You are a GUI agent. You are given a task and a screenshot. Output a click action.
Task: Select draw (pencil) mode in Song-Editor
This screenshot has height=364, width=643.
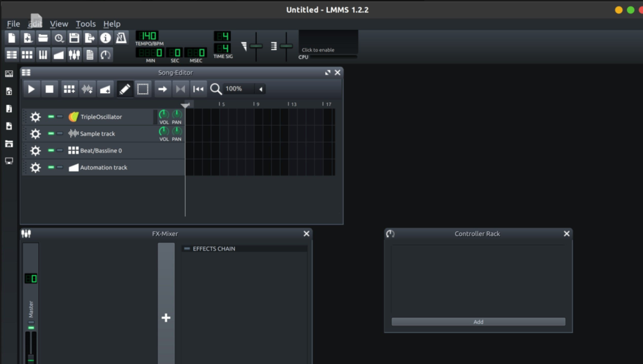click(x=125, y=89)
